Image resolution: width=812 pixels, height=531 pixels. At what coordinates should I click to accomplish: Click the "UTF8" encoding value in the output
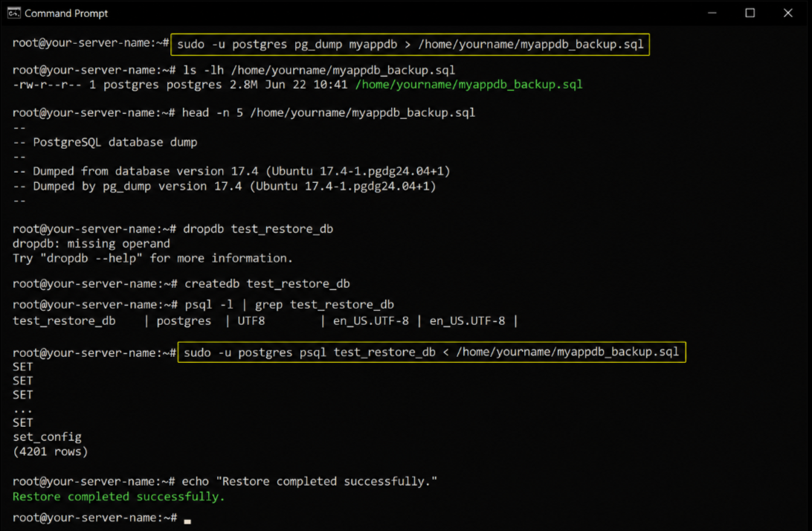(251, 321)
